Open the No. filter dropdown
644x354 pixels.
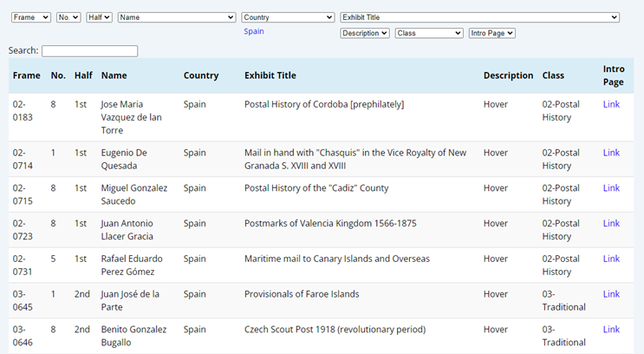tap(68, 17)
